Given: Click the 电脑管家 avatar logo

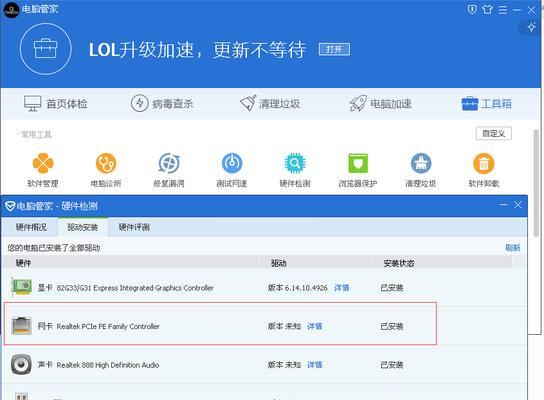Looking at the screenshot, I should point(11,9).
